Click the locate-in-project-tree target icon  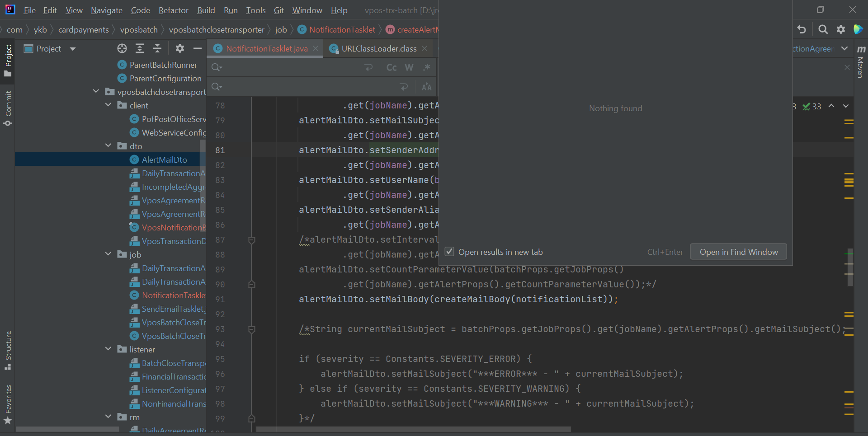point(122,48)
